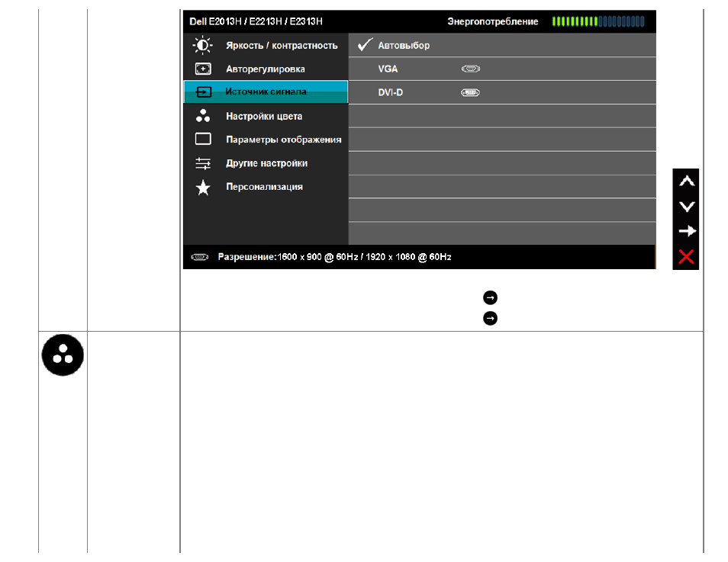
Task: Click the Разрешение resolution info text
Action: 334,257
